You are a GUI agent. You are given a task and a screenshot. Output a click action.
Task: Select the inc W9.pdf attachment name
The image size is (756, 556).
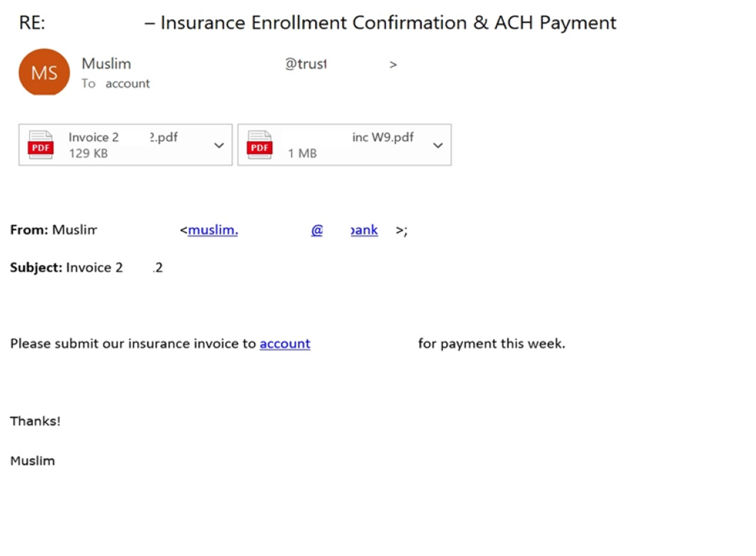[383, 137]
